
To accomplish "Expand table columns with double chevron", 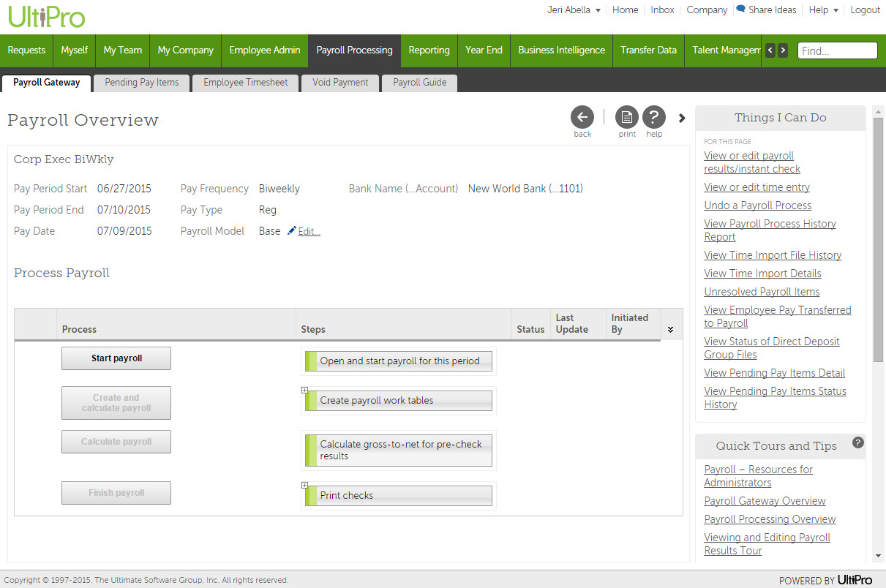I will [670, 330].
